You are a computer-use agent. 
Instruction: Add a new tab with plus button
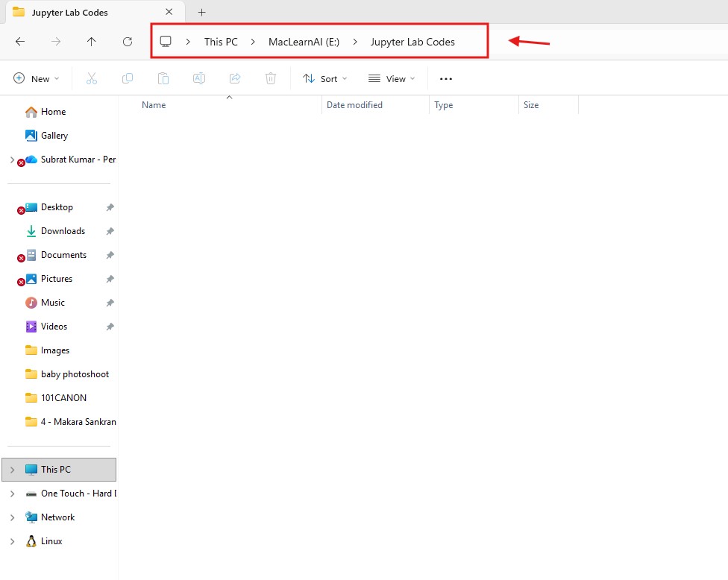click(x=201, y=12)
